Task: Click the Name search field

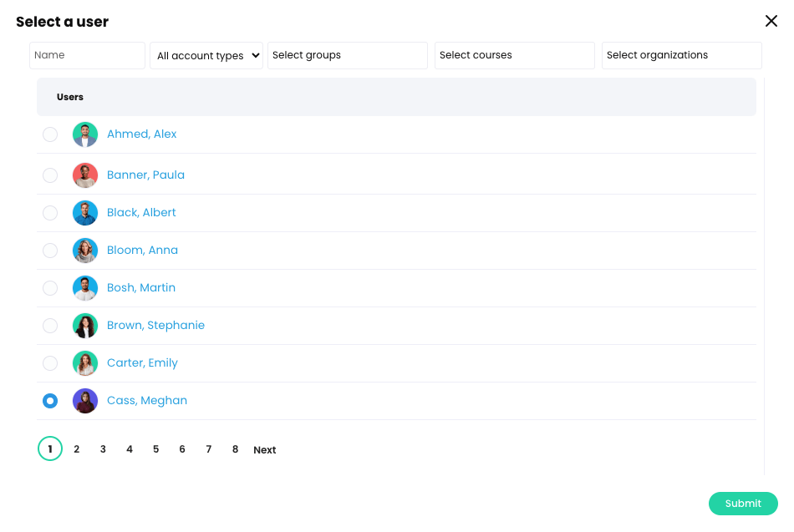Action: (87, 55)
